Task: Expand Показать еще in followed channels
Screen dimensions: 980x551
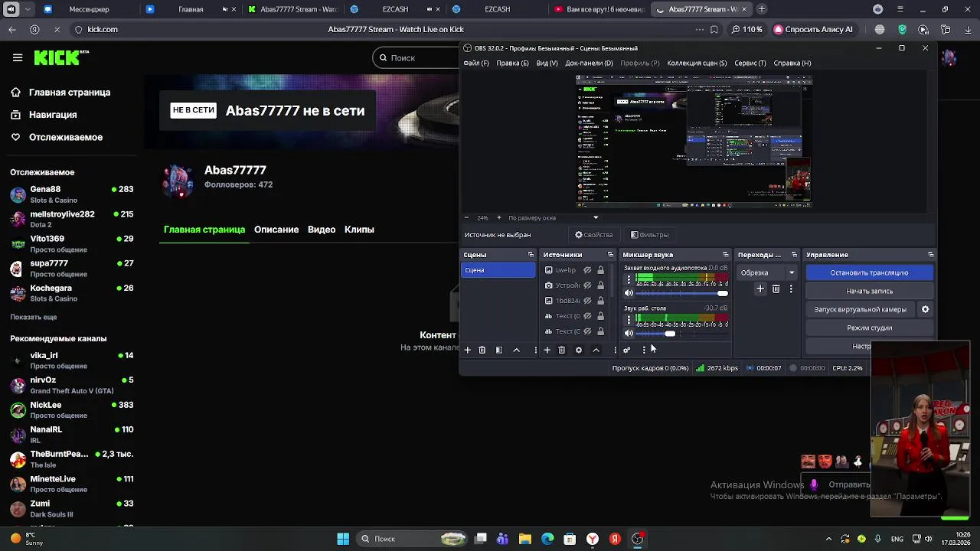Action: point(34,317)
